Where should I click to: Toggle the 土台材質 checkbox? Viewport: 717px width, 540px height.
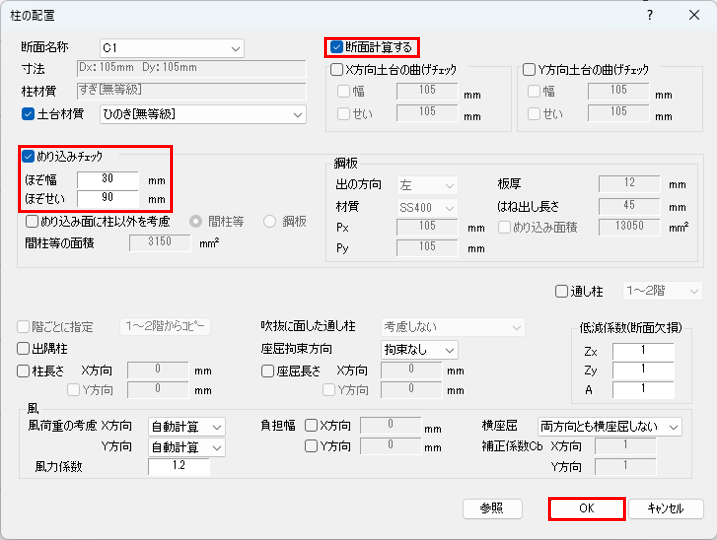click(x=28, y=114)
